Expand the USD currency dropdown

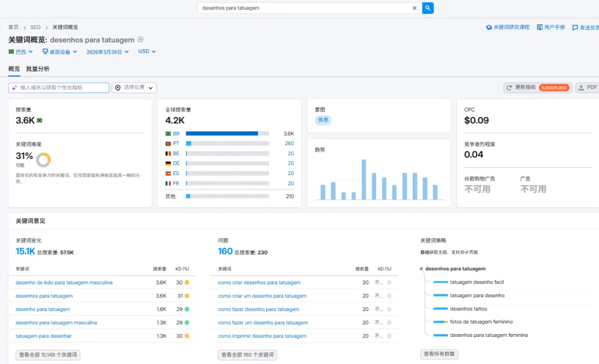147,51
